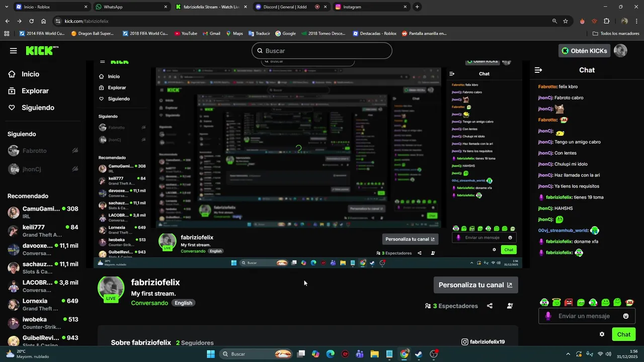The image size is (644, 362).
Task: Click 00vj_streamhub_world username in chat
Action: coord(563,230)
